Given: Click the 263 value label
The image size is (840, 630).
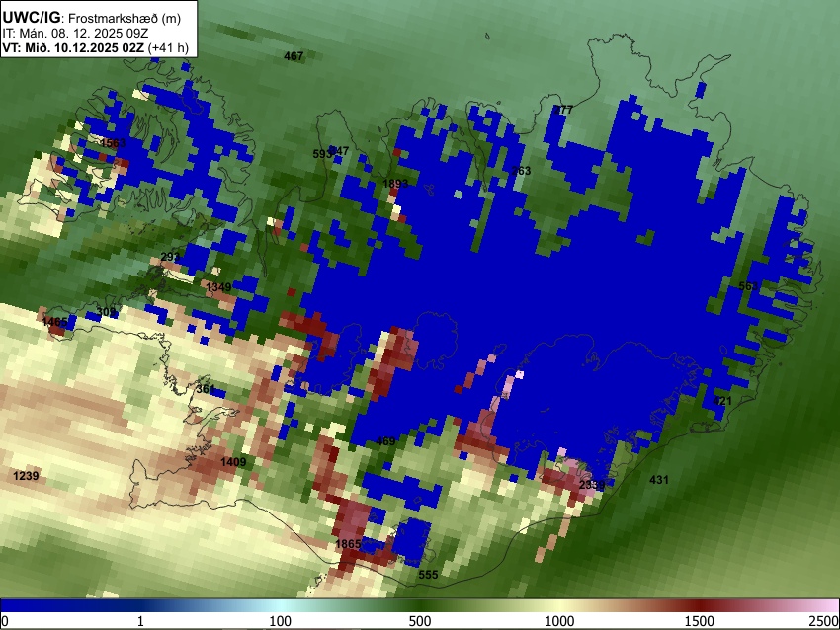Looking at the screenshot, I should click(x=521, y=171).
